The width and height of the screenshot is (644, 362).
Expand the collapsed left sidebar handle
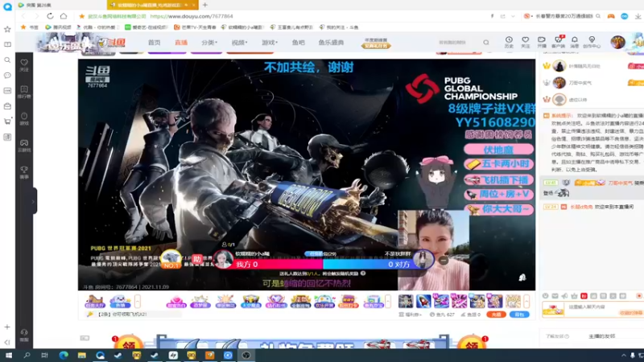pos(33,201)
